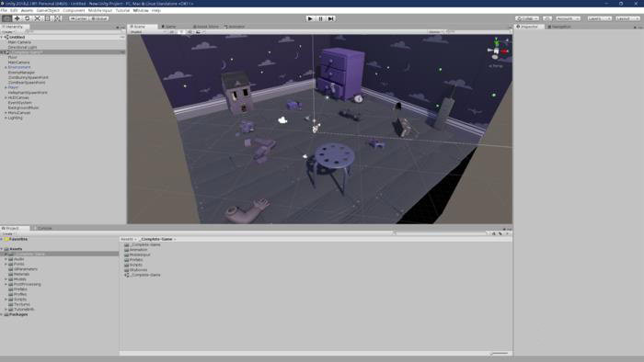Screen dimensions: 644x362
Task: Select the Rect Transform tool
Action: click(x=48, y=18)
